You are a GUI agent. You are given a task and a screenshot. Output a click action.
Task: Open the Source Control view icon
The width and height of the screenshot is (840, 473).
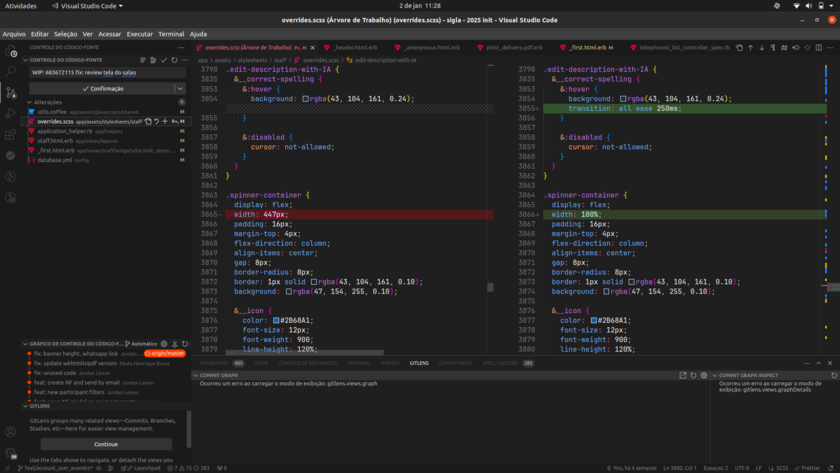[11, 92]
